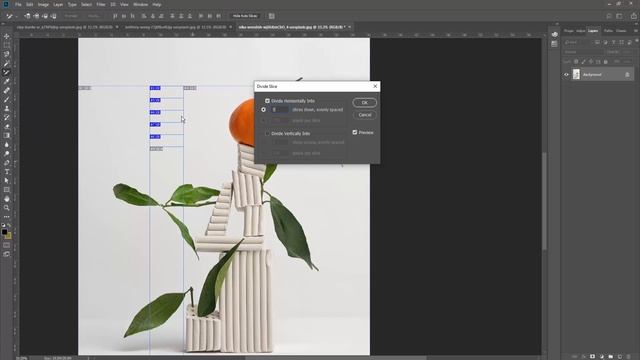Image resolution: width=640 pixels, height=360 pixels.
Task: Select the Brush tool
Action: pos(7,99)
